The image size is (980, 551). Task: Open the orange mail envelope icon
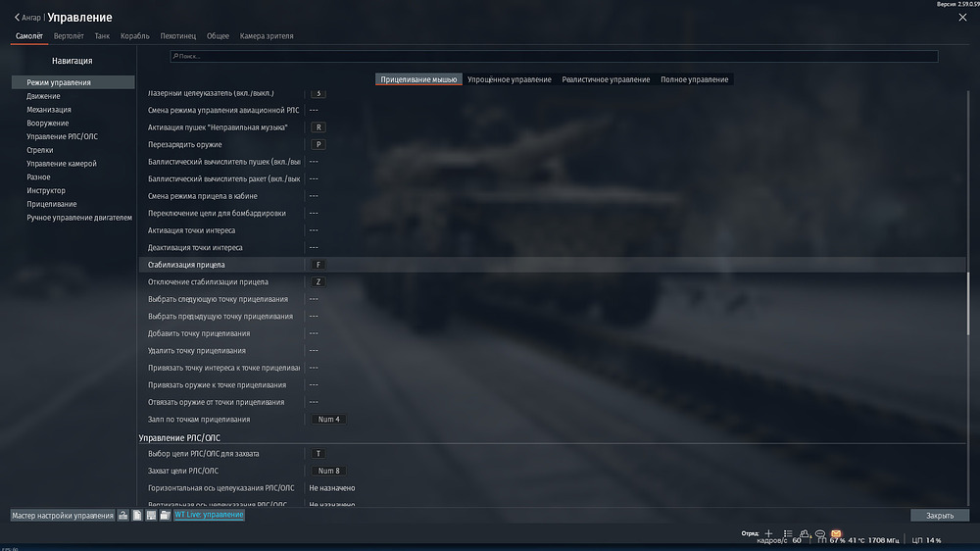tap(836, 533)
